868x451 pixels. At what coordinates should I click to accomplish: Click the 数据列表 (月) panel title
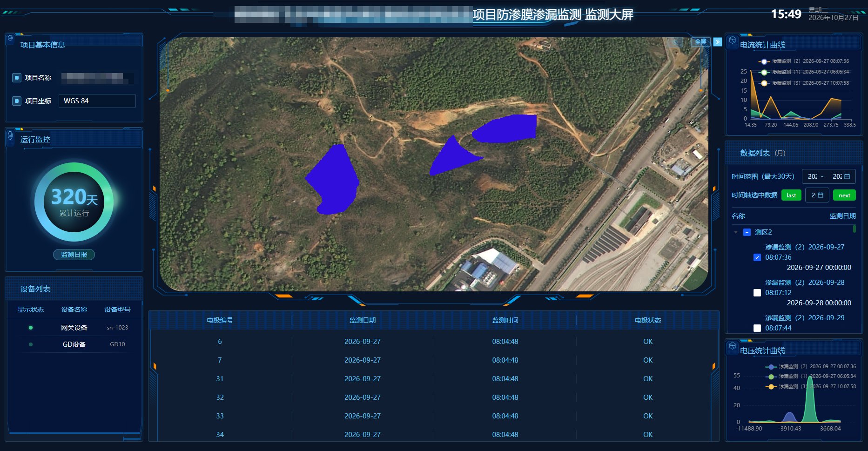click(x=762, y=153)
